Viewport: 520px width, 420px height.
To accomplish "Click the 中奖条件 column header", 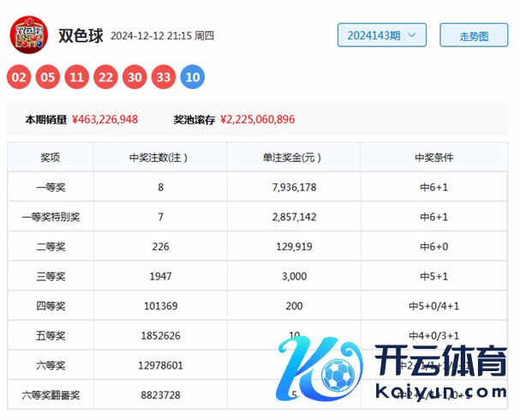I will pos(433,158).
